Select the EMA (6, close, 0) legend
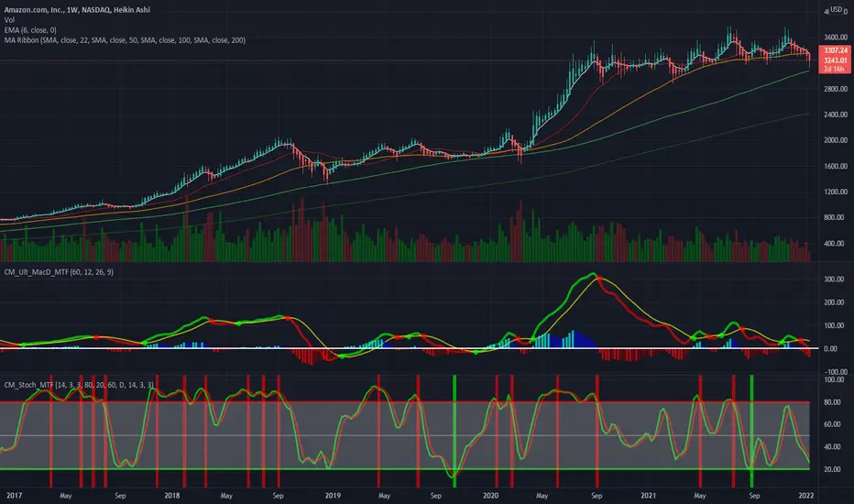This screenshot has height=504, width=854. click(x=30, y=30)
